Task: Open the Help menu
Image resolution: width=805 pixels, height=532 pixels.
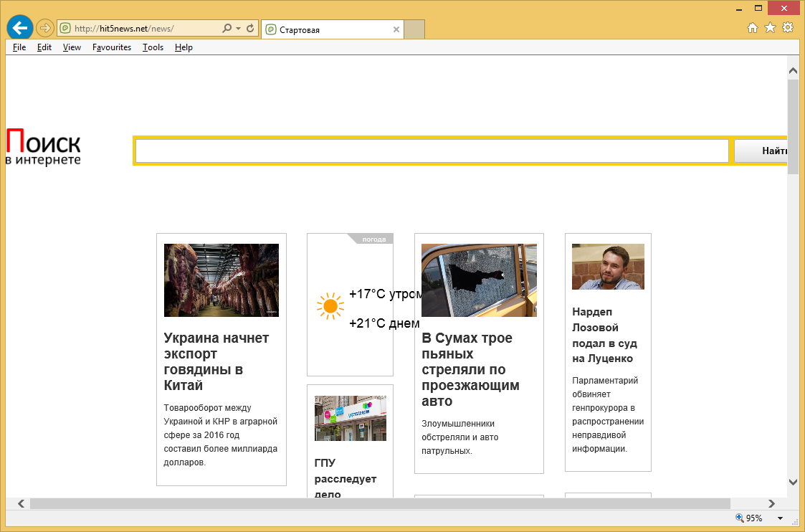Action: tap(184, 47)
